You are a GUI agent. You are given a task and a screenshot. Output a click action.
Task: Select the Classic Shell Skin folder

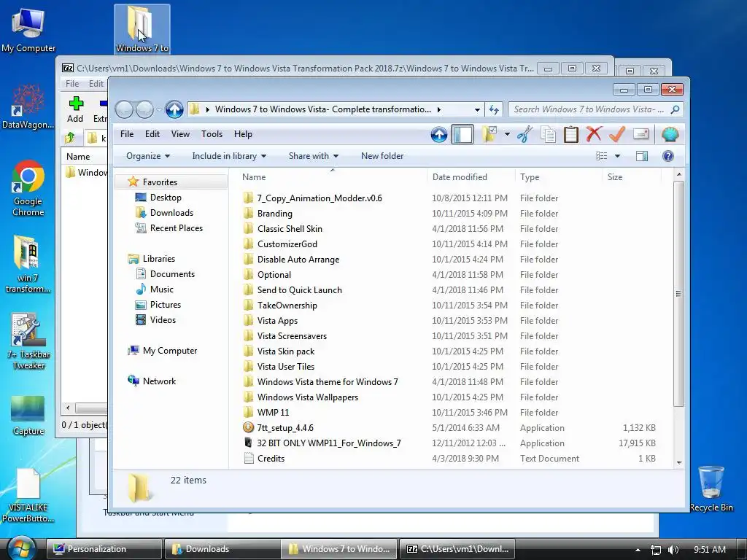290,229
